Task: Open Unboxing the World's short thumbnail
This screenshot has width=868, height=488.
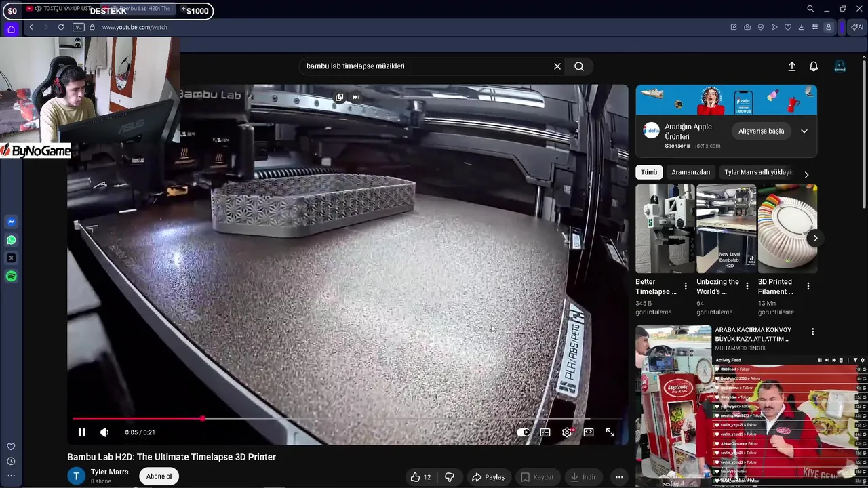Action: click(x=726, y=228)
